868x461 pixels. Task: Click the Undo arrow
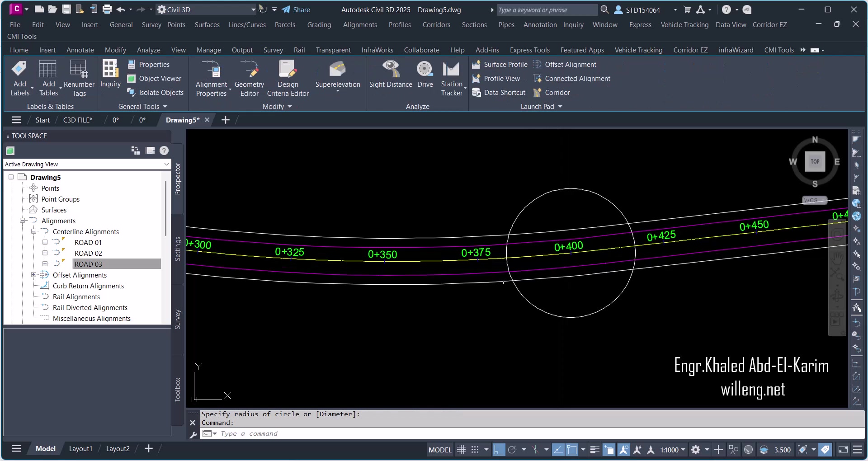121,9
